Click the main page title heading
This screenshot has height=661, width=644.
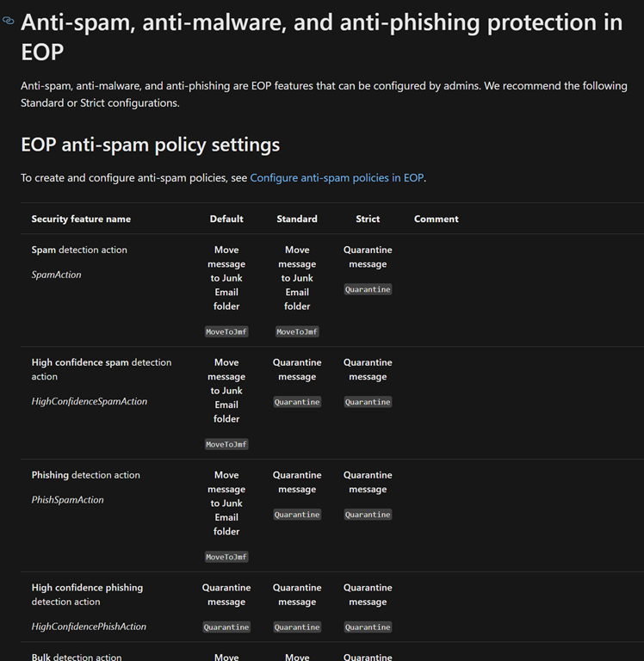(x=321, y=36)
